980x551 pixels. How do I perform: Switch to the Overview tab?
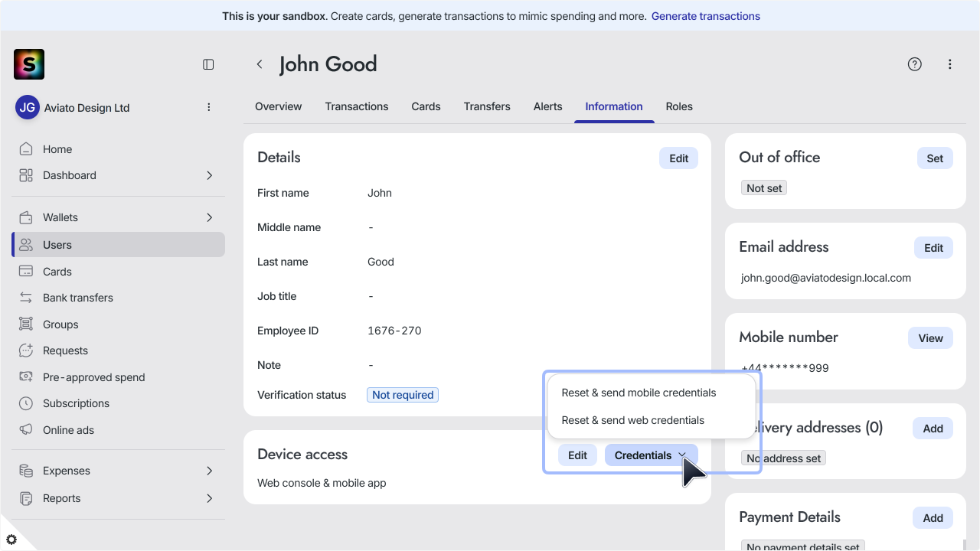[278, 106]
